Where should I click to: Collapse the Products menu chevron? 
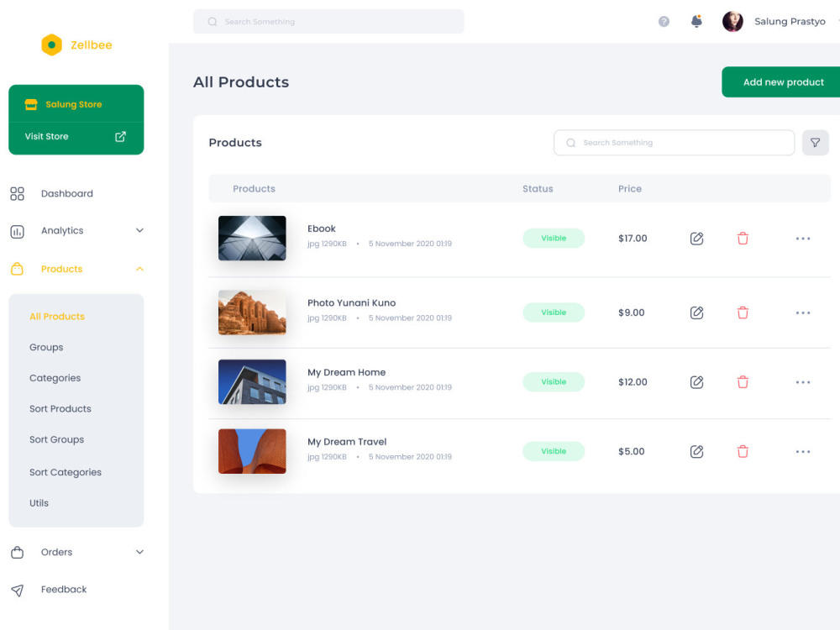139,269
